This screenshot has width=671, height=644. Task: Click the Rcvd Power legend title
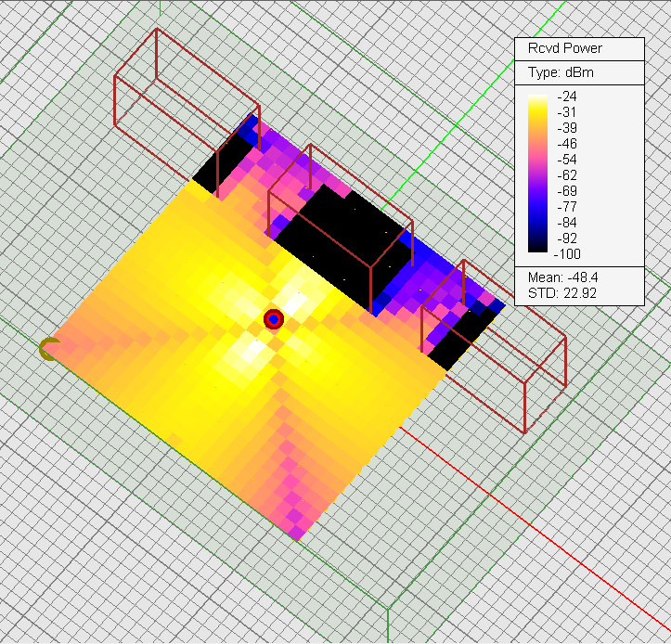[564, 48]
